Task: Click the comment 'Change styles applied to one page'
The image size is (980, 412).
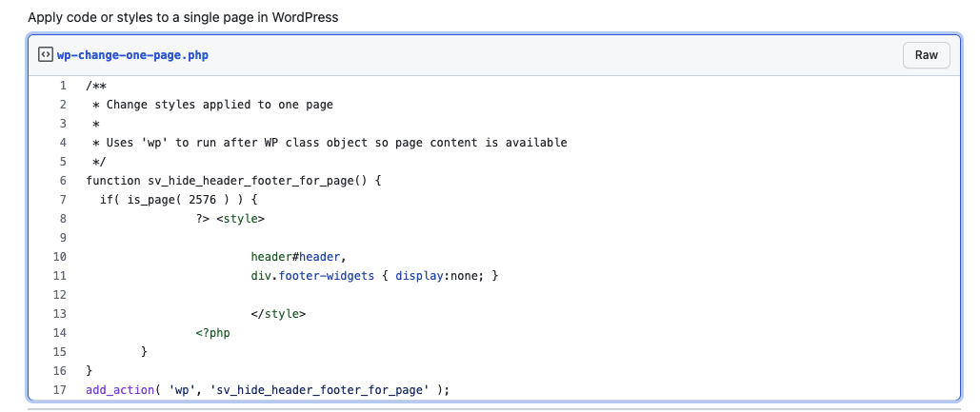Action: (x=219, y=105)
